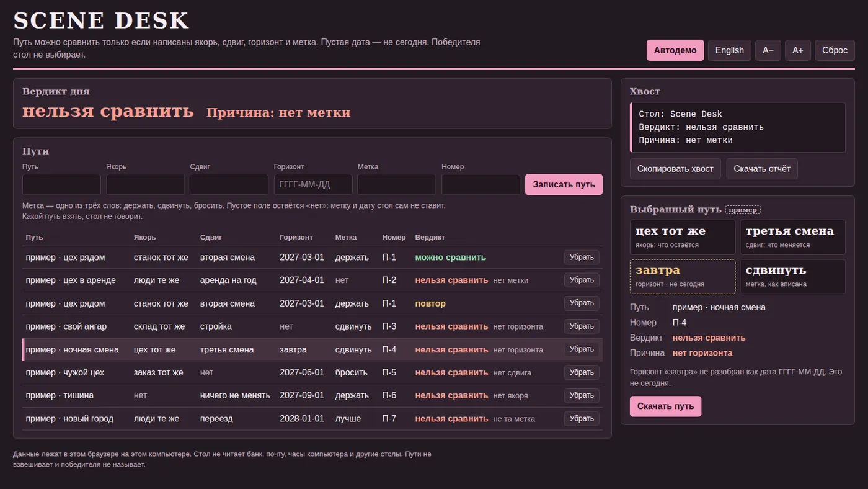Image resolution: width=868 pixels, height=489 pixels.
Task: Click the «Стол: Scene Desk» line in Хвост
Action: [681, 114]
